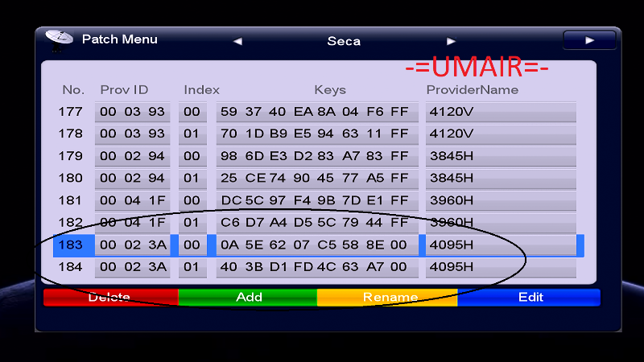Click the ProviderName column header

[x=473, y=90]
